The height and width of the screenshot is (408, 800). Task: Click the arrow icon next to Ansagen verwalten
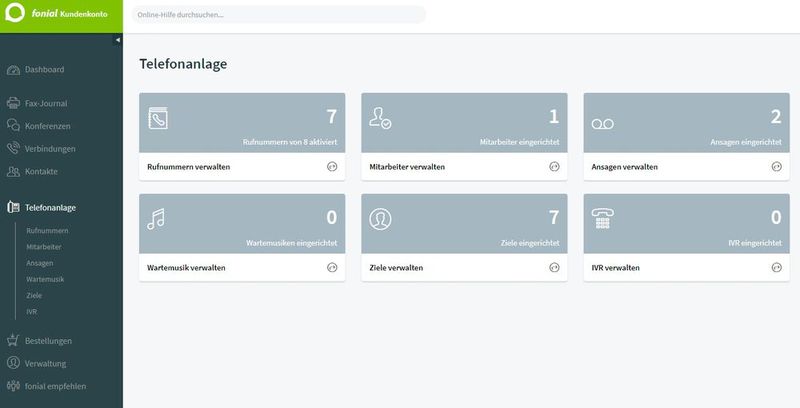pyautogui.click(x=777, y=166)
